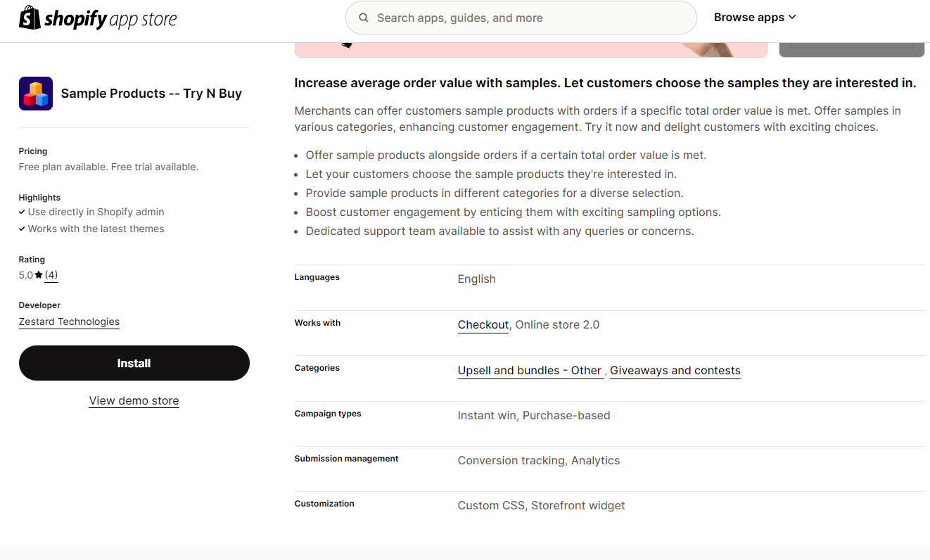Image resolution: width=930 pixels, height=560 pixels.
Task: Expand the Browse apps dropdown
Action: click(755, 18)
